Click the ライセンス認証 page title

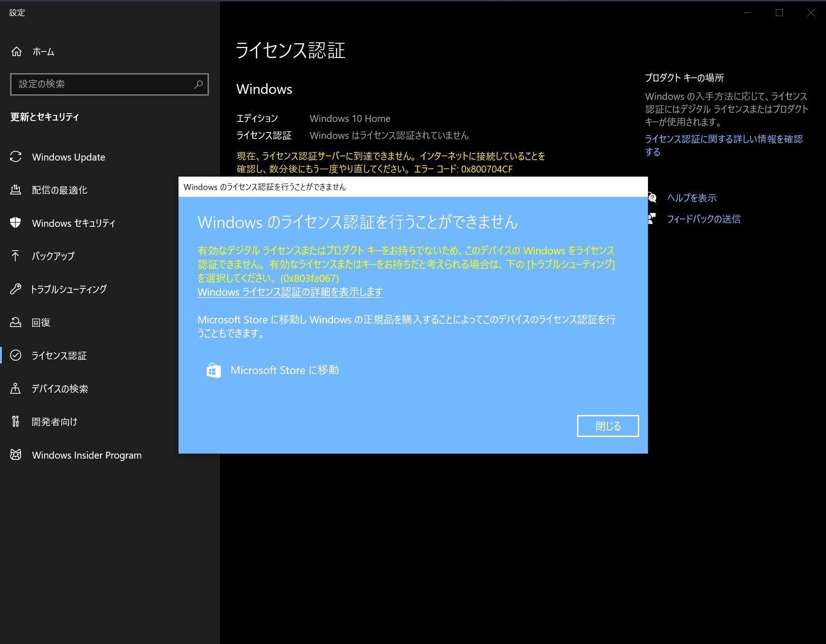pos(290,50)
